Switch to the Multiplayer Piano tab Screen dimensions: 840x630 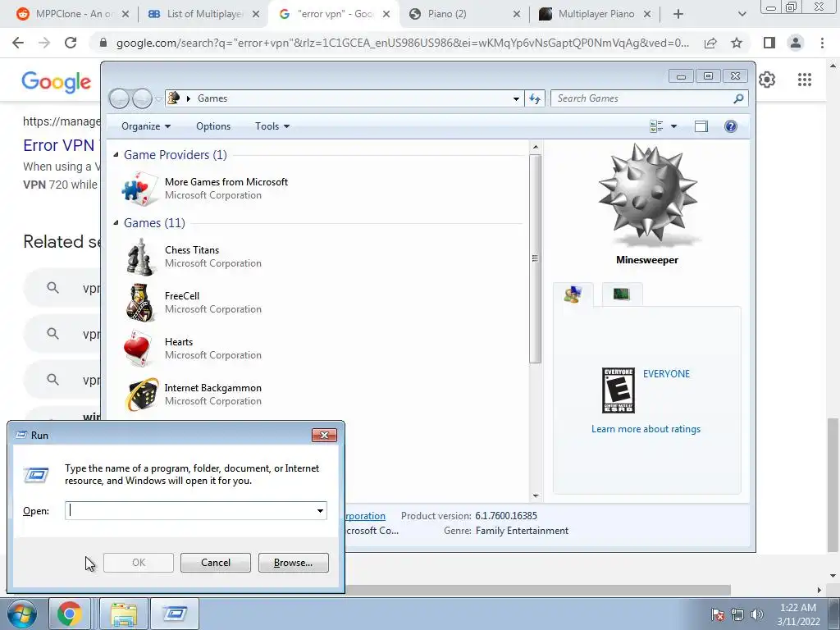coord(595,14)
